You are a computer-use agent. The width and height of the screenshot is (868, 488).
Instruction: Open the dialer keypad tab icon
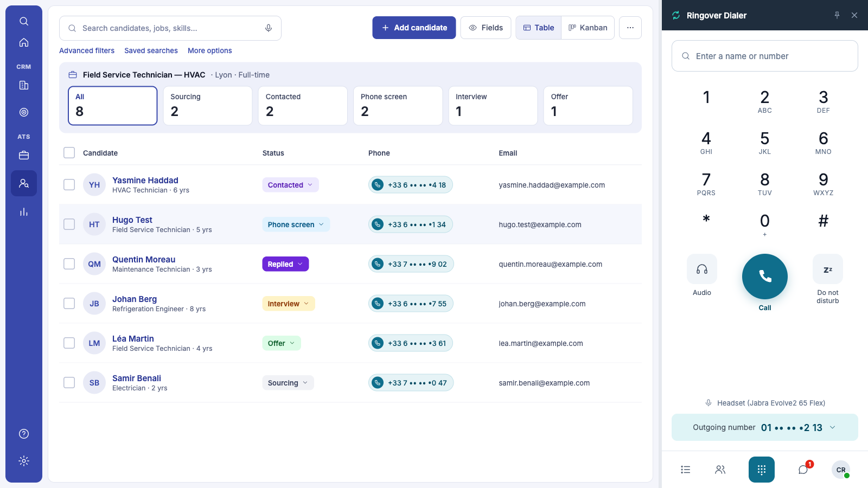click(x=762, y=470)
